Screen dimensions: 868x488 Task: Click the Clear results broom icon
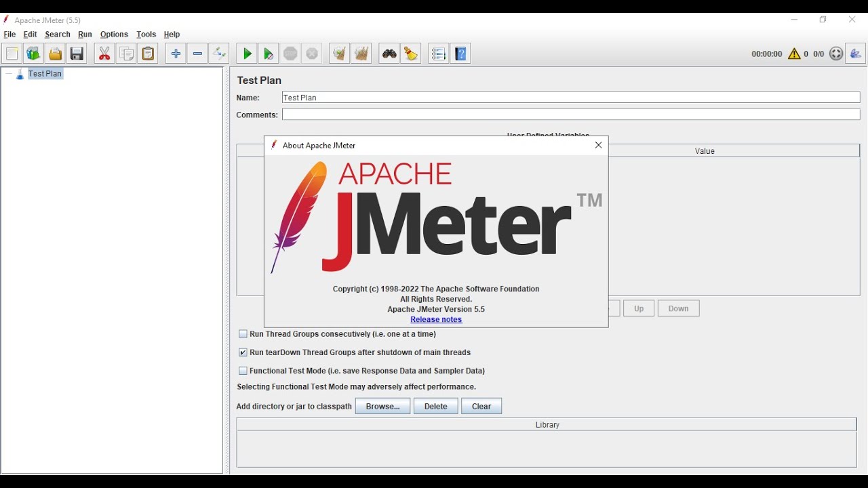339,54
